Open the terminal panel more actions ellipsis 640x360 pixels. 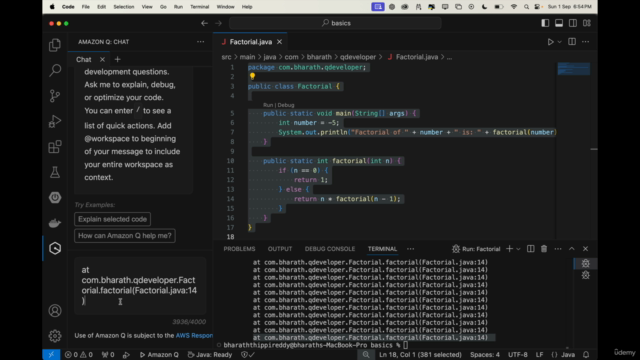click(558, 249)
